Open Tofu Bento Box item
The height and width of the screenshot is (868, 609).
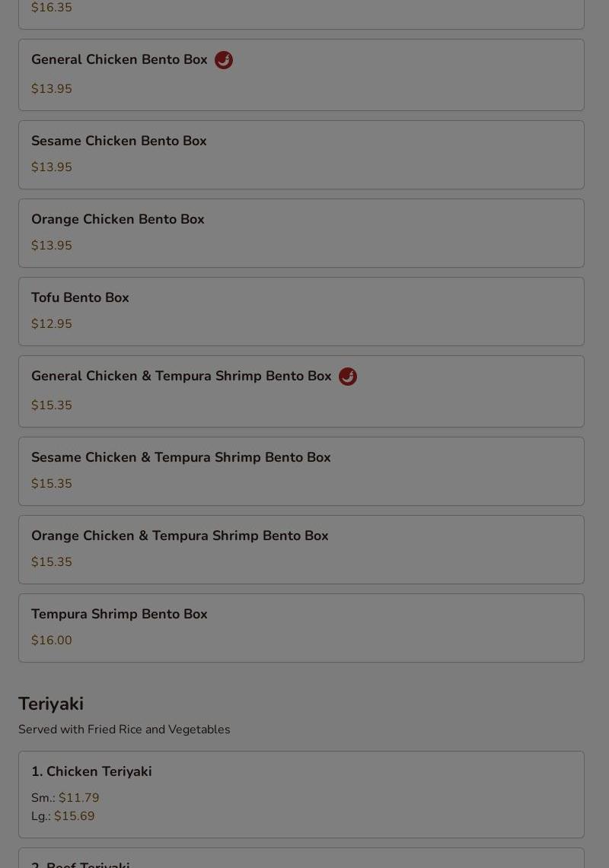tap(301, 312)
